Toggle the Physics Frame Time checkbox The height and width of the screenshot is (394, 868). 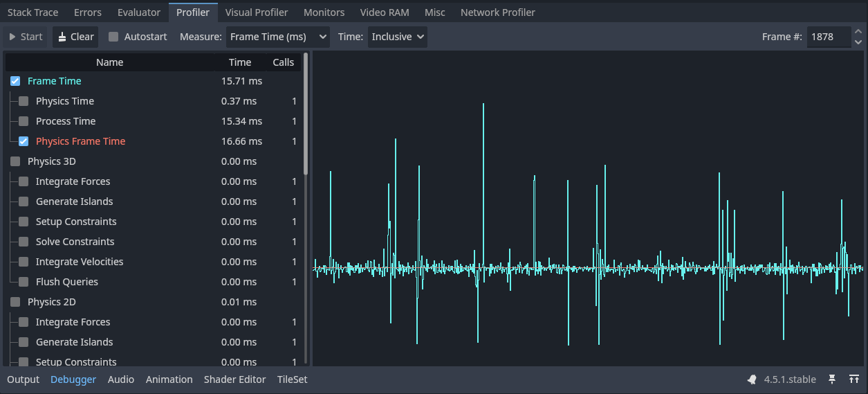pos(24,141)
